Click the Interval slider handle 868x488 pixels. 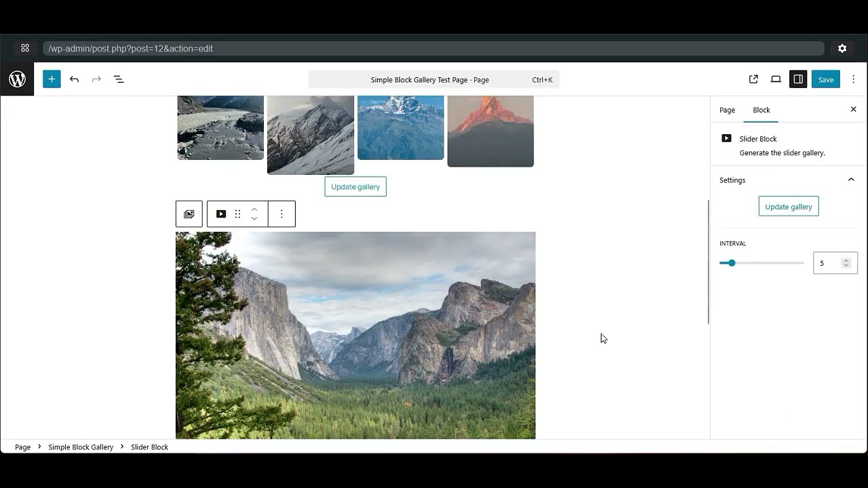pyautogui.click(x=732, y=263)
